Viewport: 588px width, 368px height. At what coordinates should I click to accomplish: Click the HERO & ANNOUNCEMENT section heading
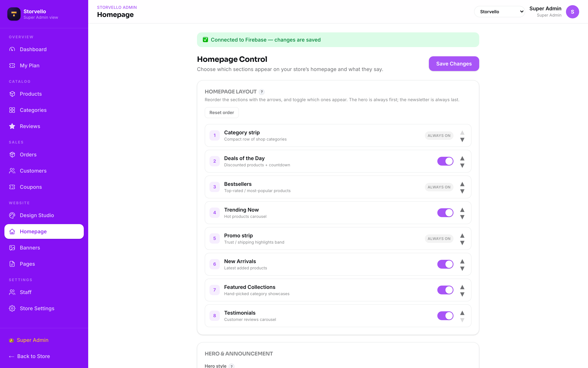click(x=239, y=354)
